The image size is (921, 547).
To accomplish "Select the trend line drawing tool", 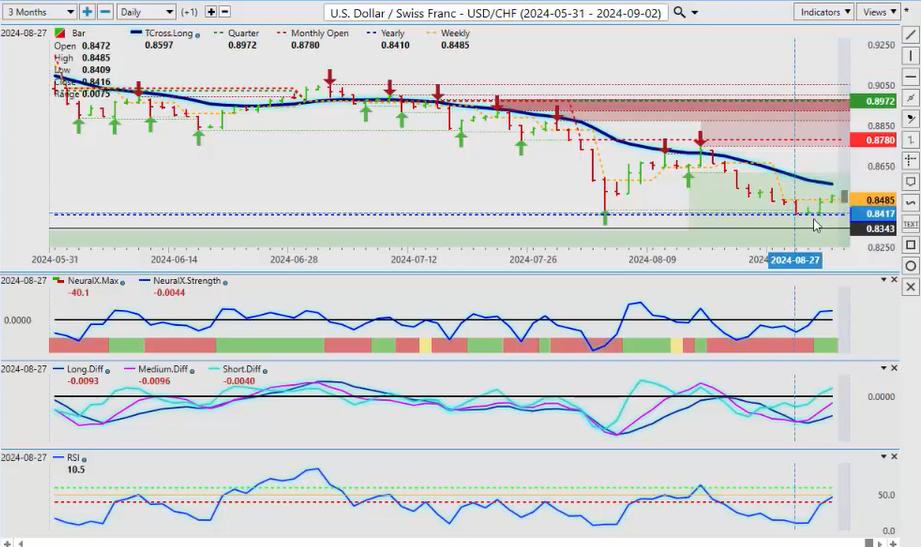I will click(x=910, y=35).
